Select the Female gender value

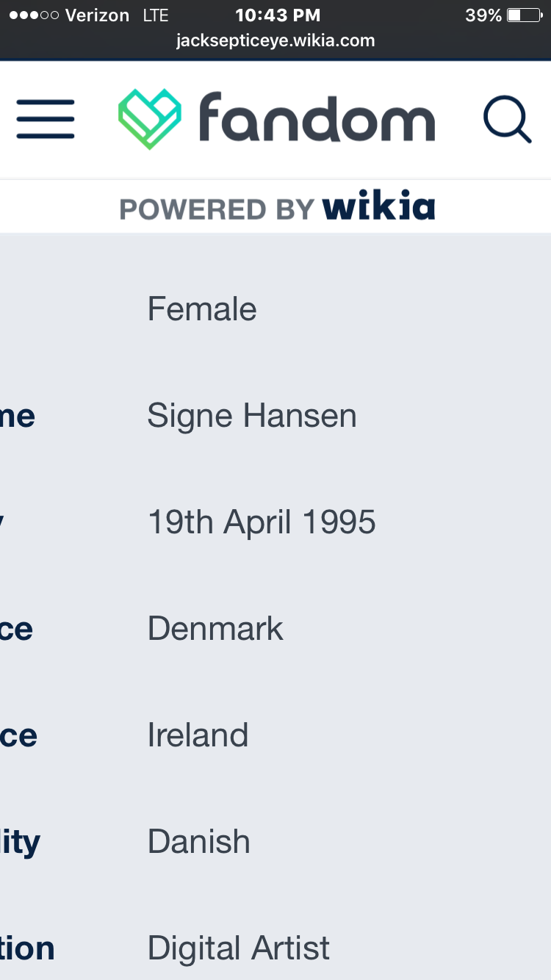(202, 309)
